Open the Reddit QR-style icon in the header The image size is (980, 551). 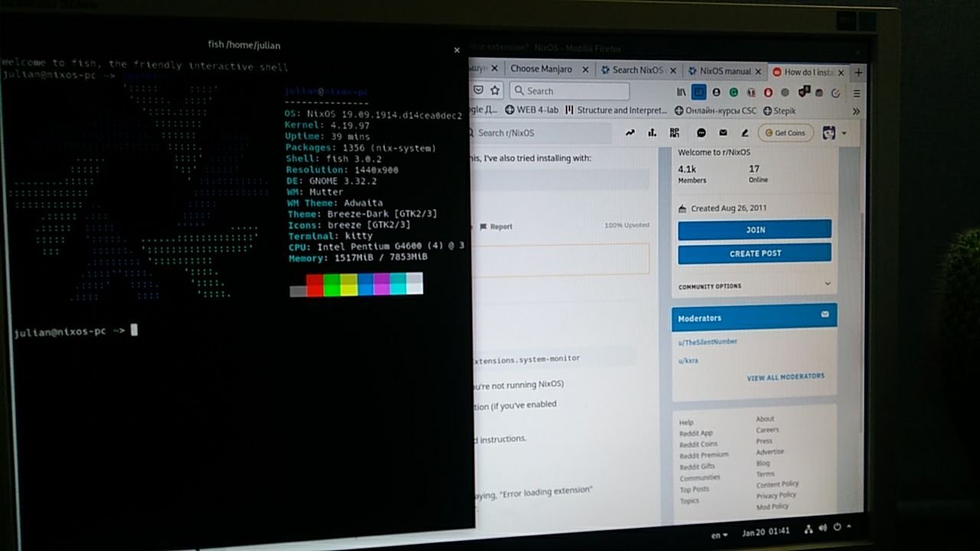(x=675, y=132)
